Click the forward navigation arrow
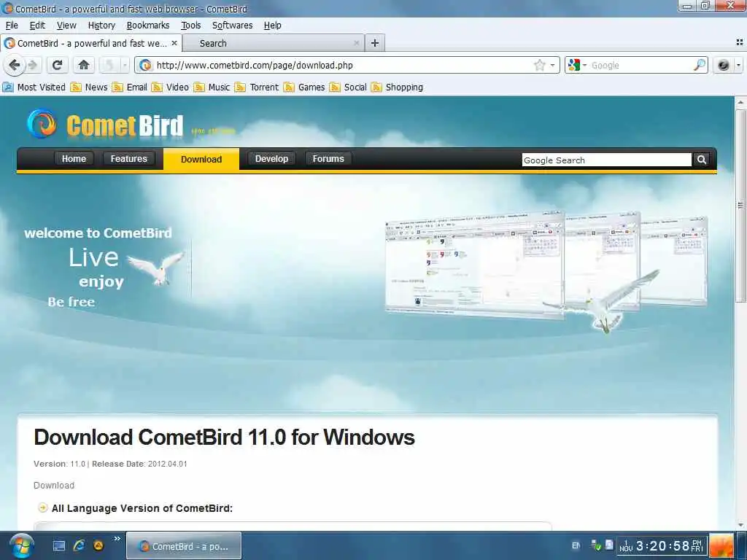Viewport: 747px width, 560px height. tap(33, 65)
